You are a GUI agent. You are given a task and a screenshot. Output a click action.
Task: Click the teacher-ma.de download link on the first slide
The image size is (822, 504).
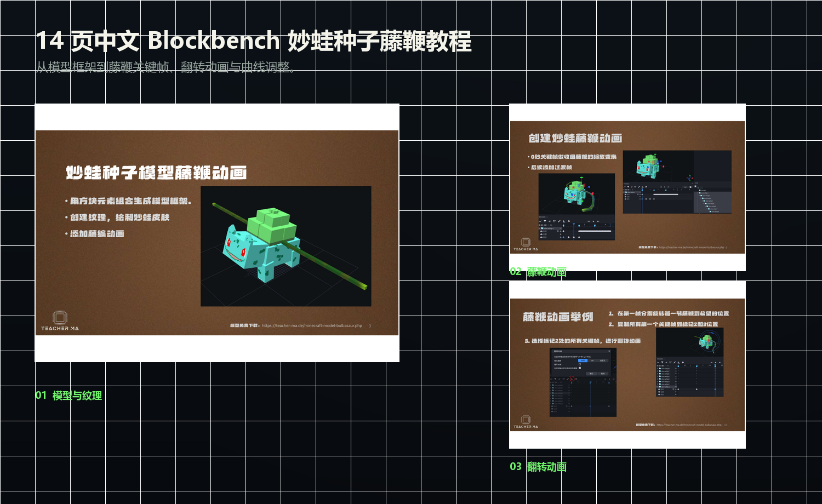(x=312, y=325)
